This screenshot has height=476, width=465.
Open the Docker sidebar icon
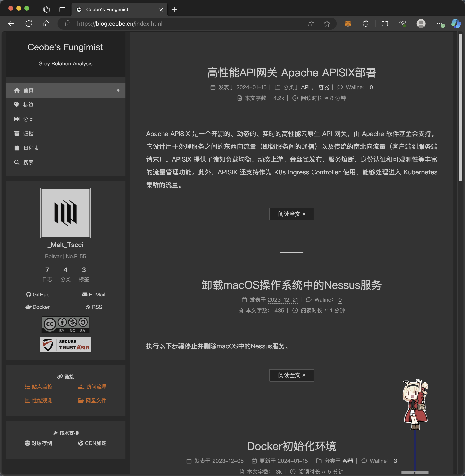[x=37, y=307]
